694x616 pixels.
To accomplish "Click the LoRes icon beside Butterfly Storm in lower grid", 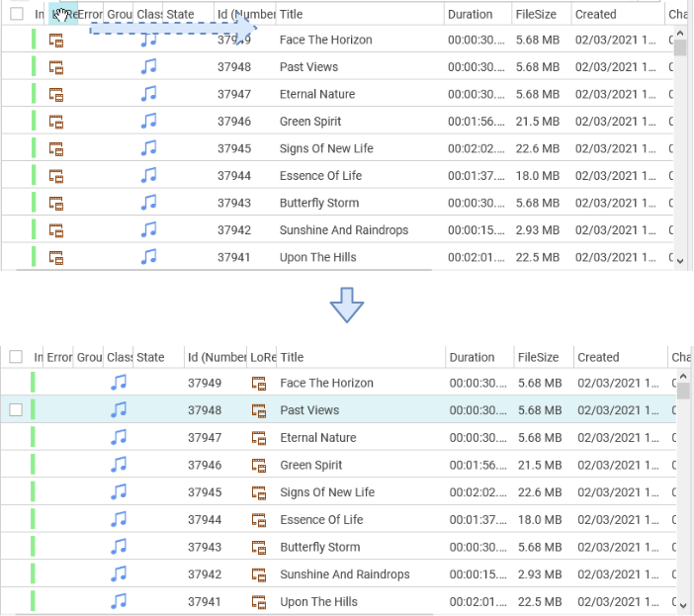I will 260,547.
